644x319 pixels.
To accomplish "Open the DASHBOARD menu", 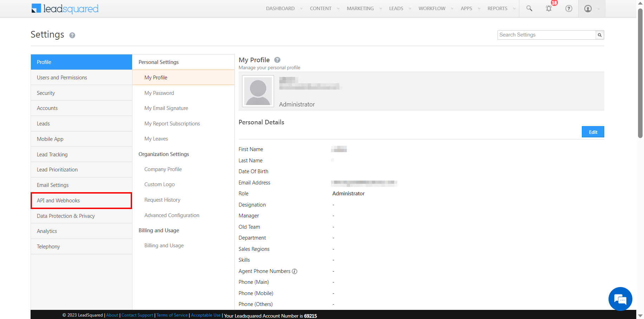I will point(280,8).
